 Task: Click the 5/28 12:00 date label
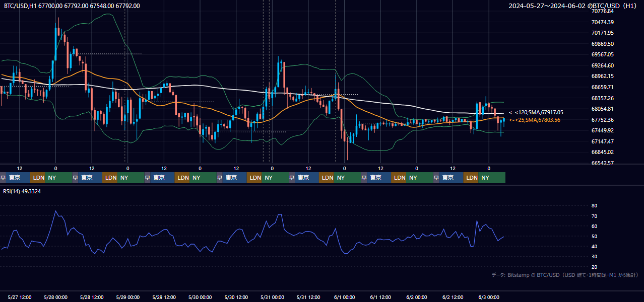pos(92,297)
